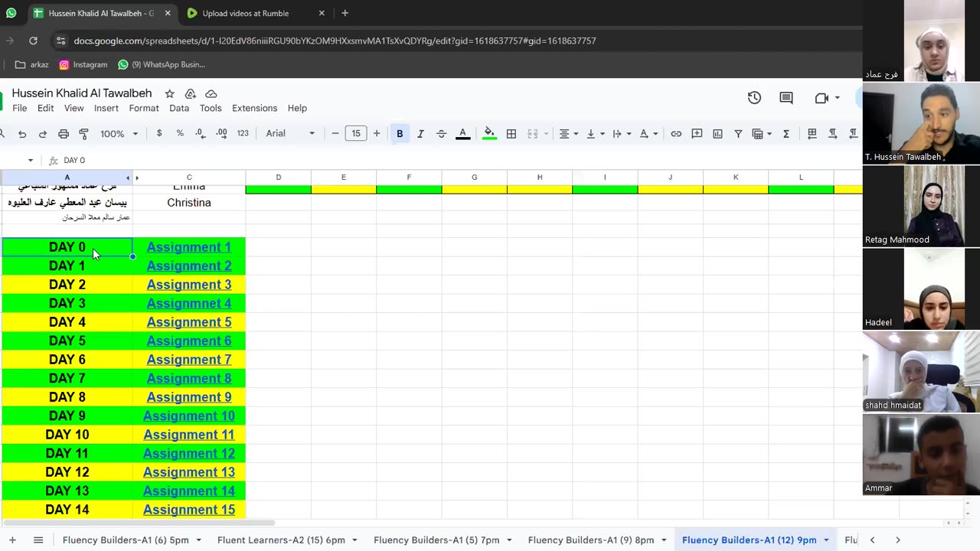Open Fluency Builders-A1 (12) 9pm tab menu
The height and width of the screenshot is (551, 980).
tap(826, 540)
